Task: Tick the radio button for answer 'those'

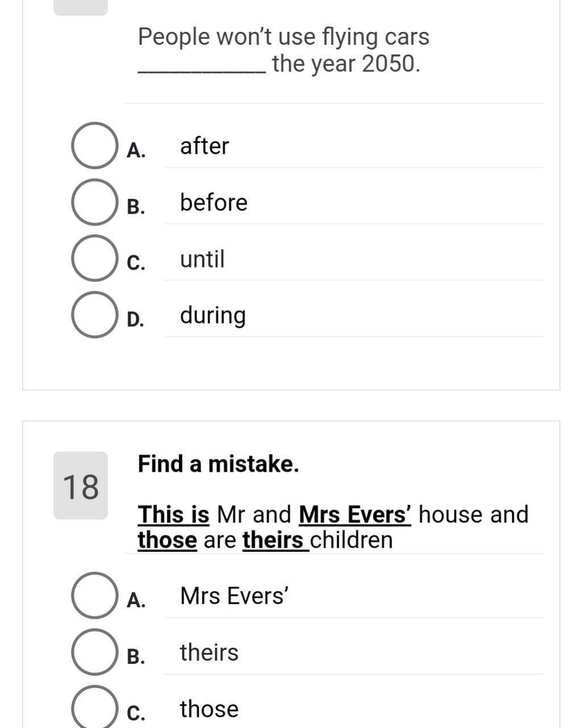Action: 94,708
